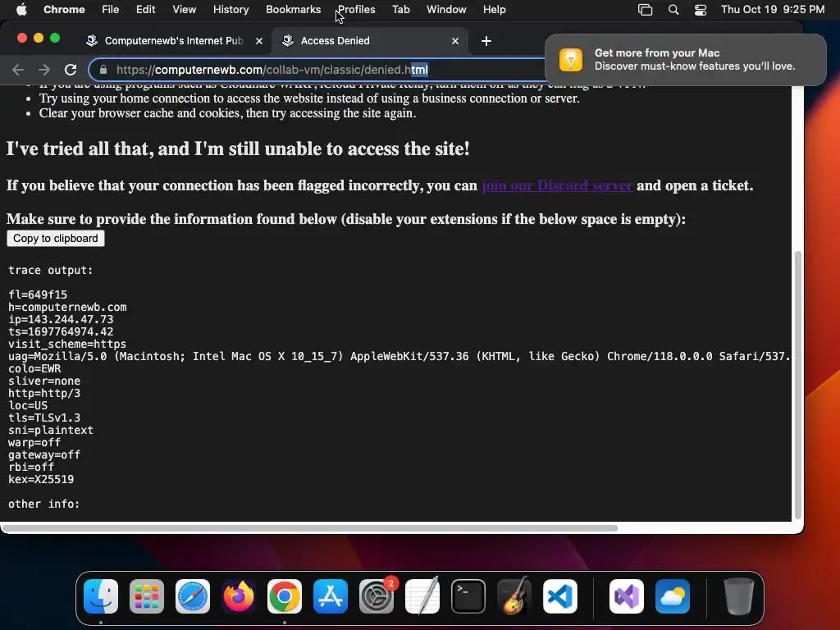Click the vertical page scrollbar
The height and width of the screenshot is (630, 840).
[x=797, y=385]
